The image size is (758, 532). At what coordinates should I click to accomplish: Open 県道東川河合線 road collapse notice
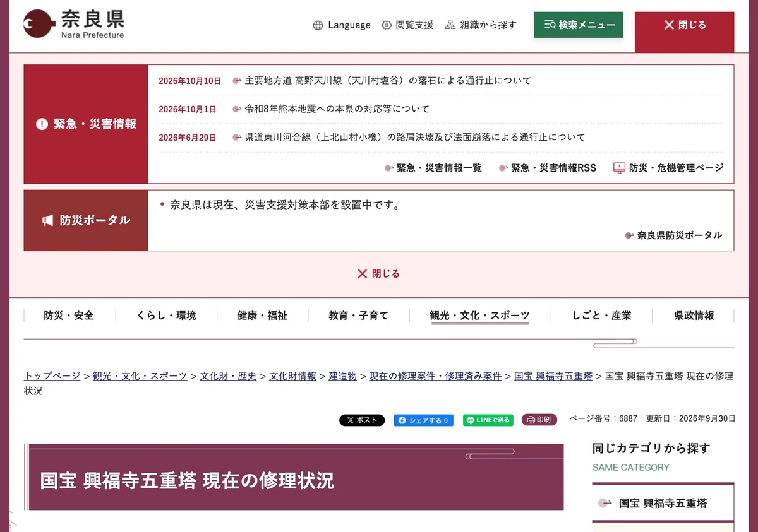tap(415, 137)
